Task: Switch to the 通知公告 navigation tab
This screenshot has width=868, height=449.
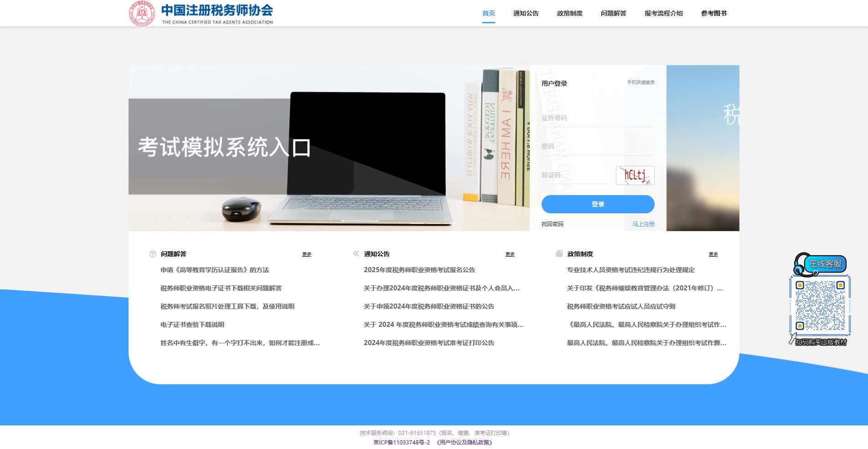Action: click(x=525, y=13)
